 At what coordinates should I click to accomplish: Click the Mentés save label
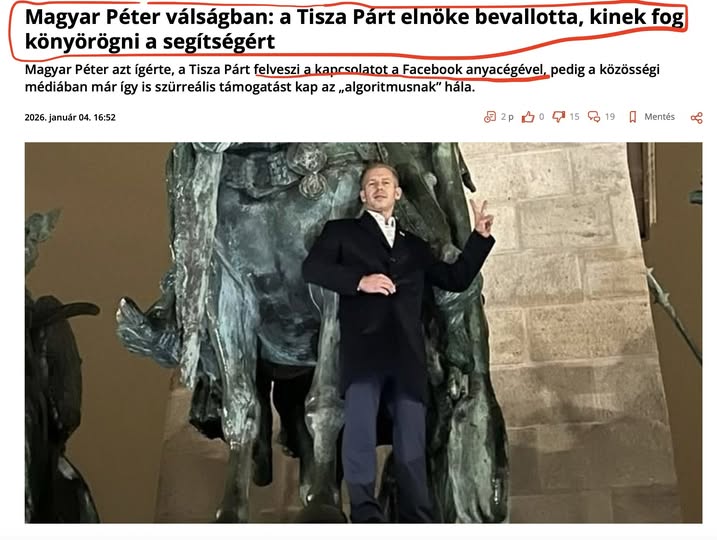click(659, 117)
